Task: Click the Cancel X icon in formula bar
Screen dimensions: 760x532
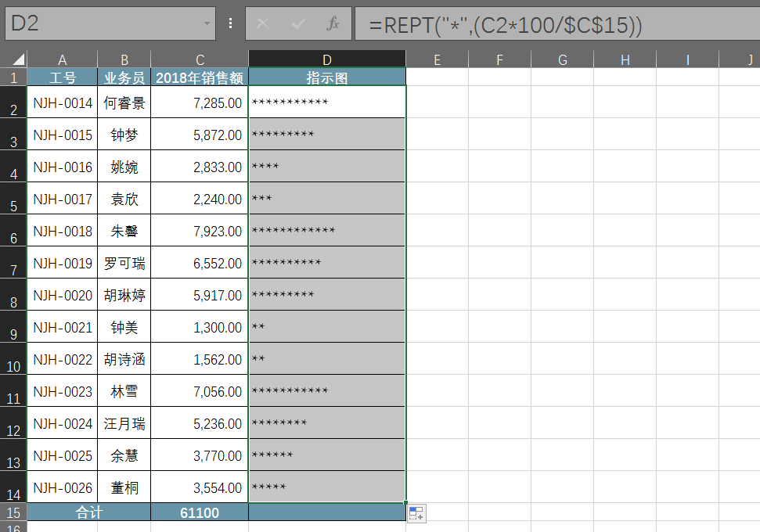Action: click(x=263, y=23)
